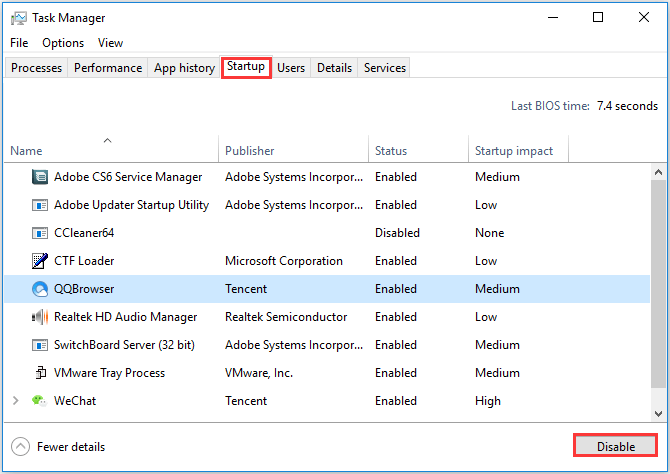This screenshot has width=670, height=474.
Task: Maximize the Task Manager window
Action: 598,17
